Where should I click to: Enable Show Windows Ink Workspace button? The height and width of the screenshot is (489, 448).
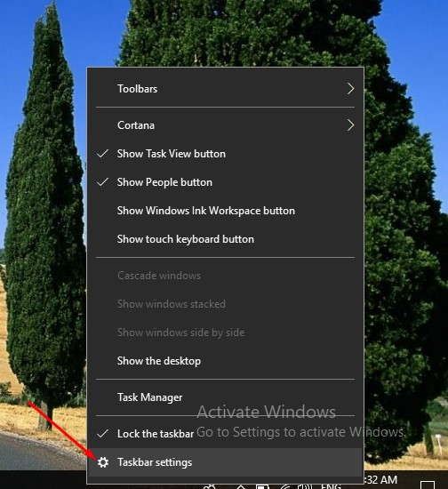click(x=225, y=211)
